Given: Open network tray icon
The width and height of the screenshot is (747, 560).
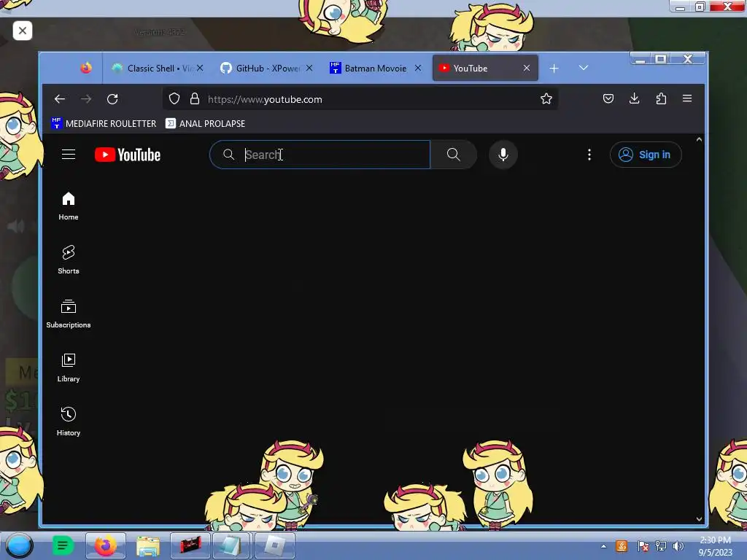Looking at the screenshot, I should [661, 546].
